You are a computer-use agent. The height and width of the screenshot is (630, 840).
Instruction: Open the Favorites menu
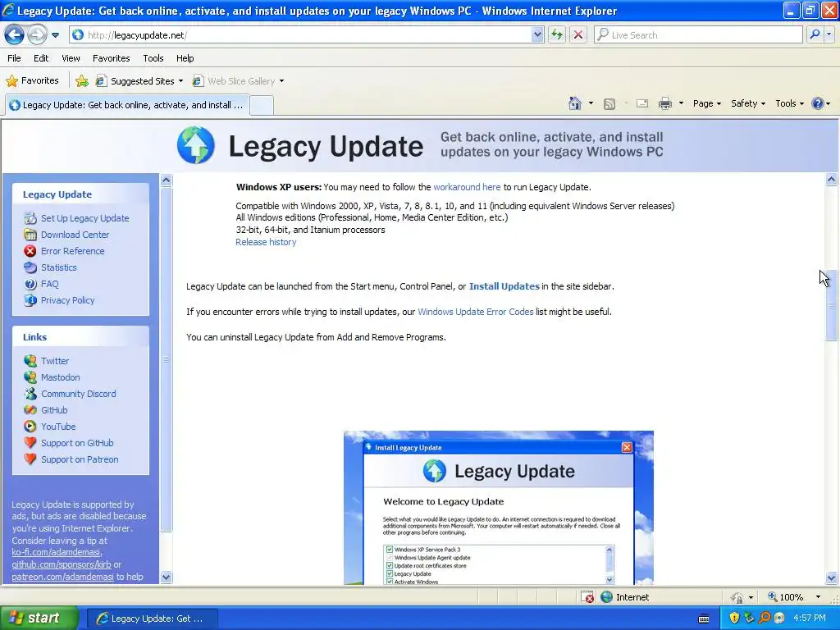(x=111, y=58)
